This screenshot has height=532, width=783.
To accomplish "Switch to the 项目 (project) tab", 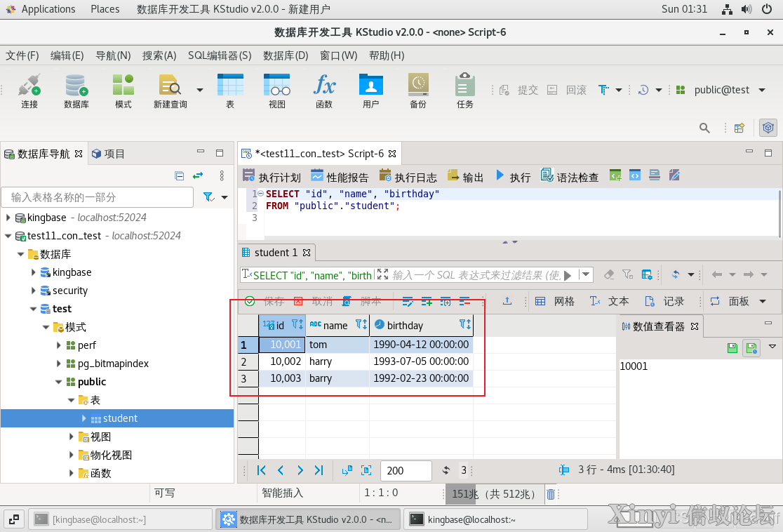I will point(109,154).
